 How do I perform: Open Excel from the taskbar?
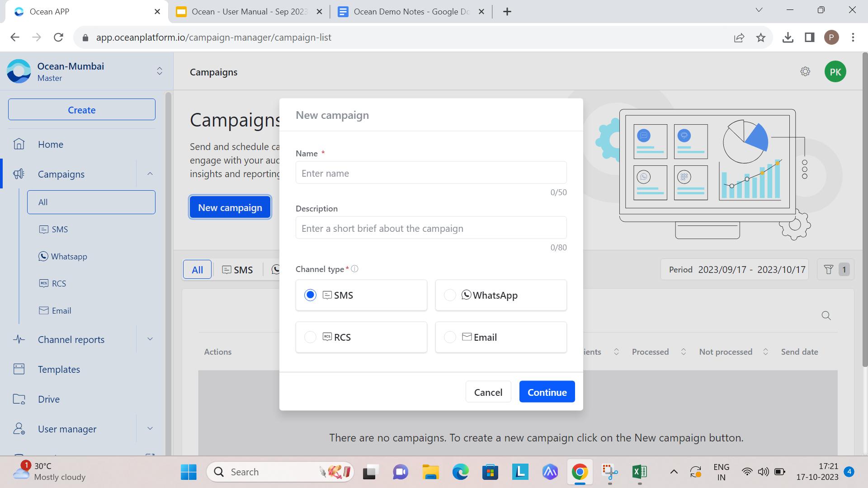pyautogui.click(x=640, y=472)
